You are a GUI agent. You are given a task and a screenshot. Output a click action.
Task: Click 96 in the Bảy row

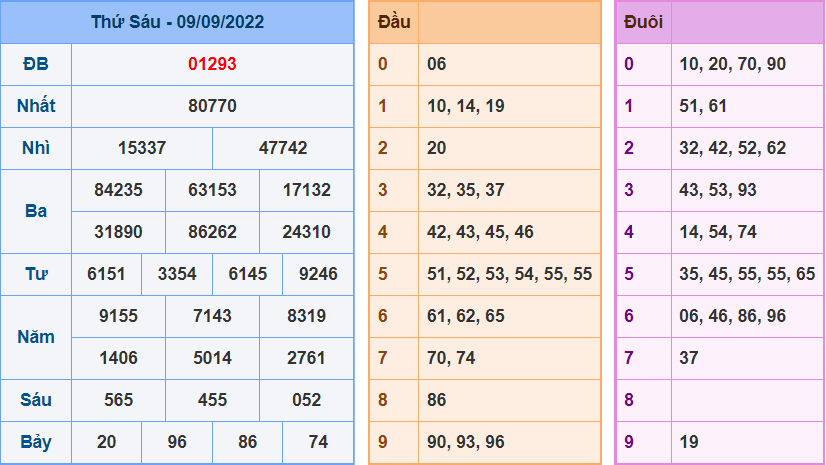click(x=177, y=442)
